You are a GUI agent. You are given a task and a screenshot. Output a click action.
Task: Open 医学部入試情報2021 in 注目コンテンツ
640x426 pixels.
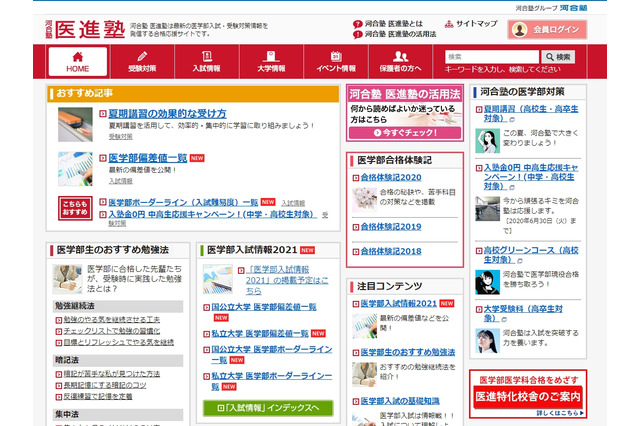tap(399, 304)
